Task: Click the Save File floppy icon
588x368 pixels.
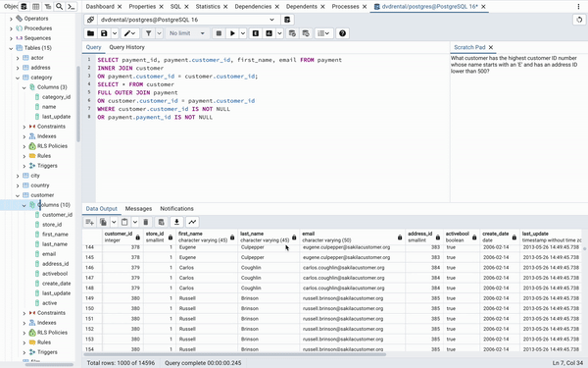Action: click(x=104, y=33)
